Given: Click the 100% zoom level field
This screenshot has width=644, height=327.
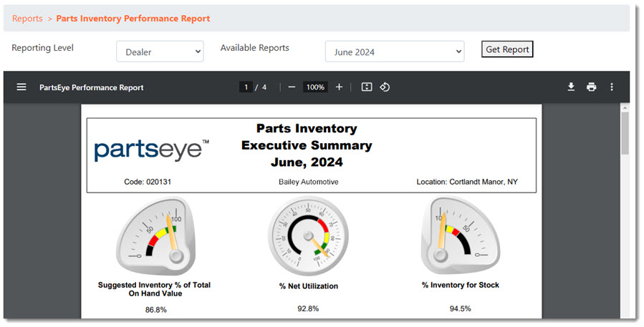Looking at the screenshot, I should 315,87.
